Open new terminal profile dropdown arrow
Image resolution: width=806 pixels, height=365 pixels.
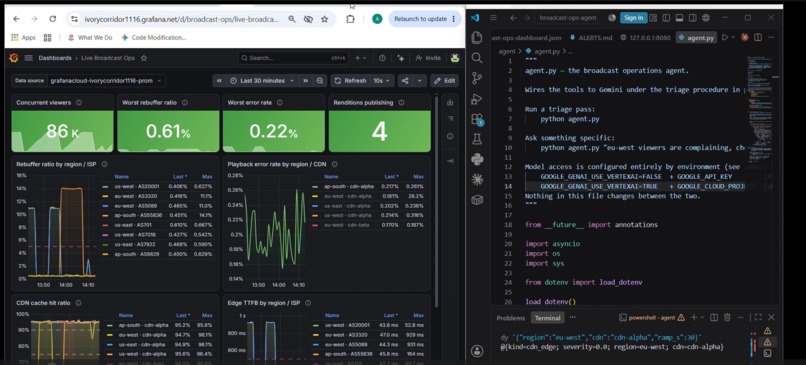[x=702, y=318]
